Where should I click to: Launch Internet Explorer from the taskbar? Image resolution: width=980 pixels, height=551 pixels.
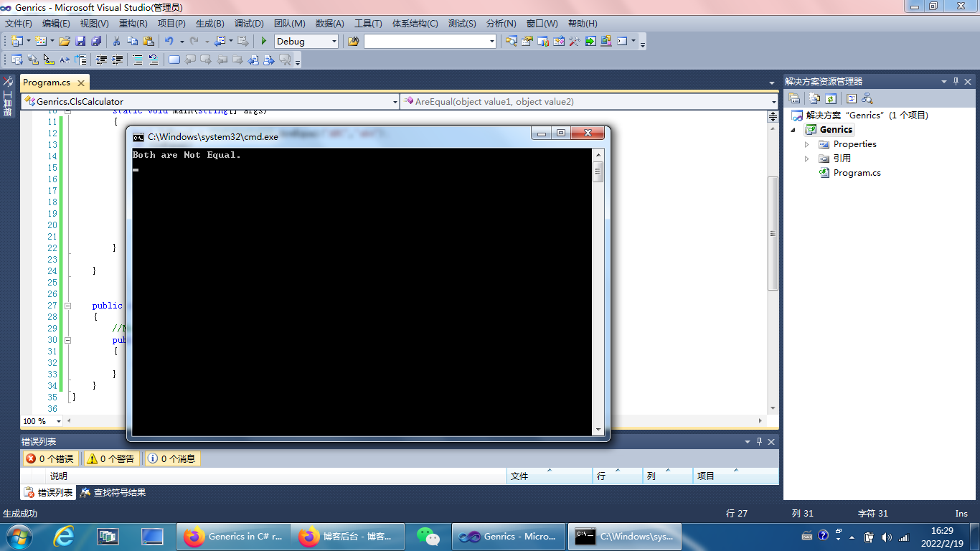click(64, 537)
